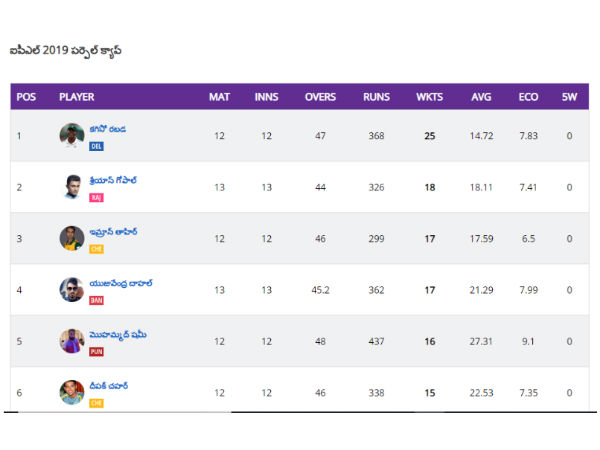Click the RUNS column header
The width and height of the screenshot is (600, 450).
click(x=376, y=97)
